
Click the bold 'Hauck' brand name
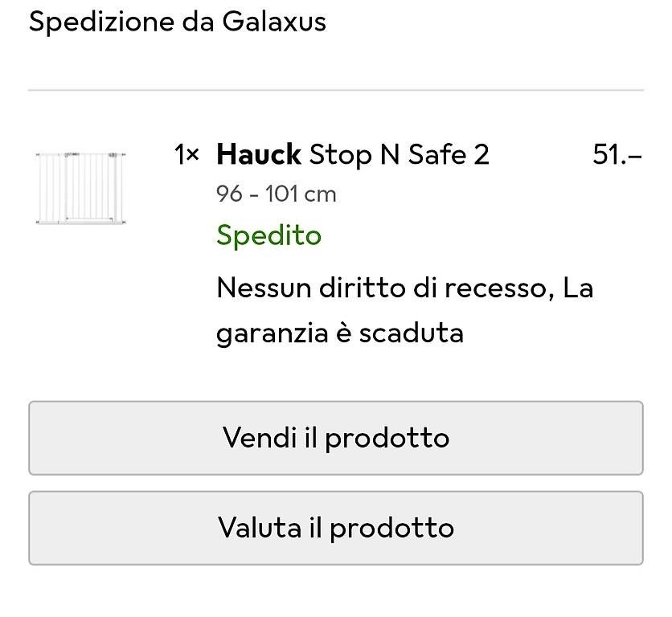point(258,154)
